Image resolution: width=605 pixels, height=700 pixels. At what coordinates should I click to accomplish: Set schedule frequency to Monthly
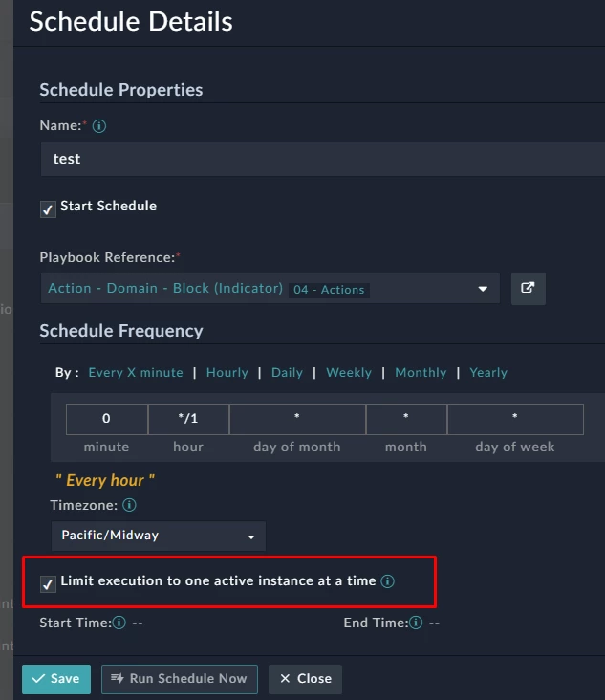point(421,372)
